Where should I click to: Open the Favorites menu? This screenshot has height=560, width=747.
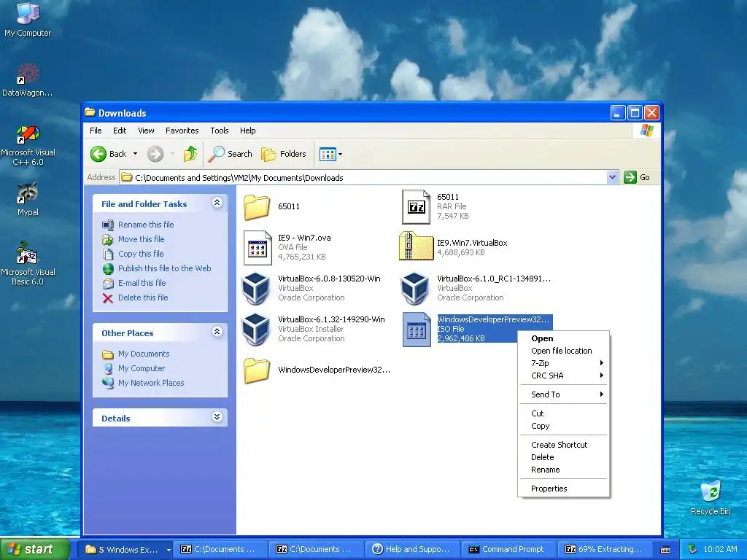coord(182,131)
